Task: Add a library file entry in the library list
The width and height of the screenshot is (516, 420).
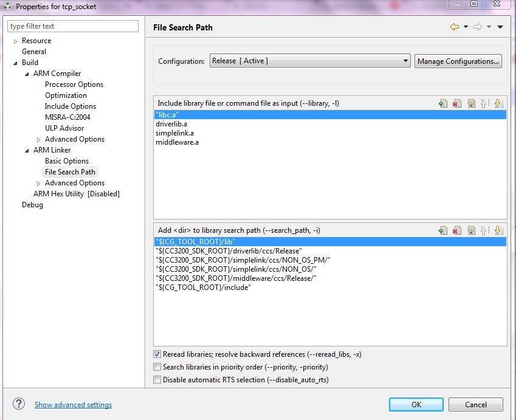Action: (x=443, y=103)
